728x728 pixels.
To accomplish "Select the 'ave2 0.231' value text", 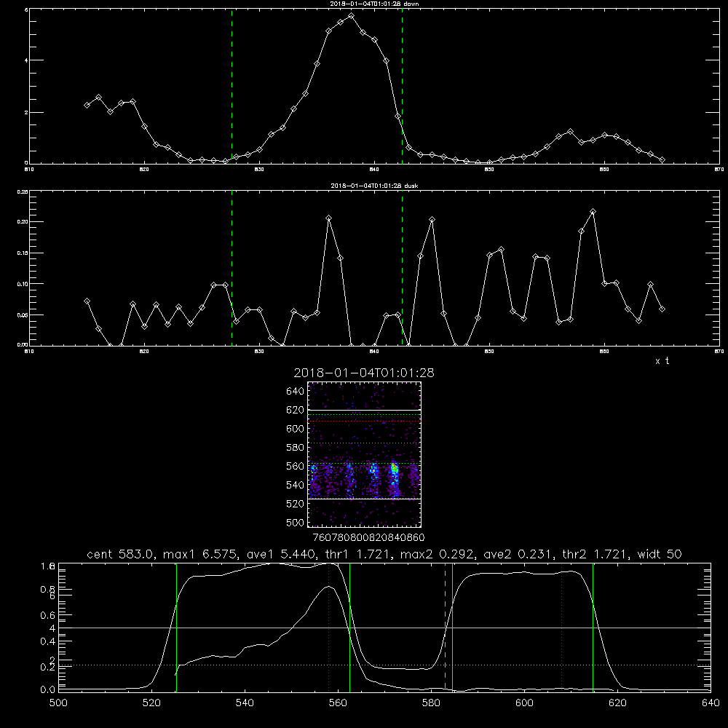I will point(518,554).
